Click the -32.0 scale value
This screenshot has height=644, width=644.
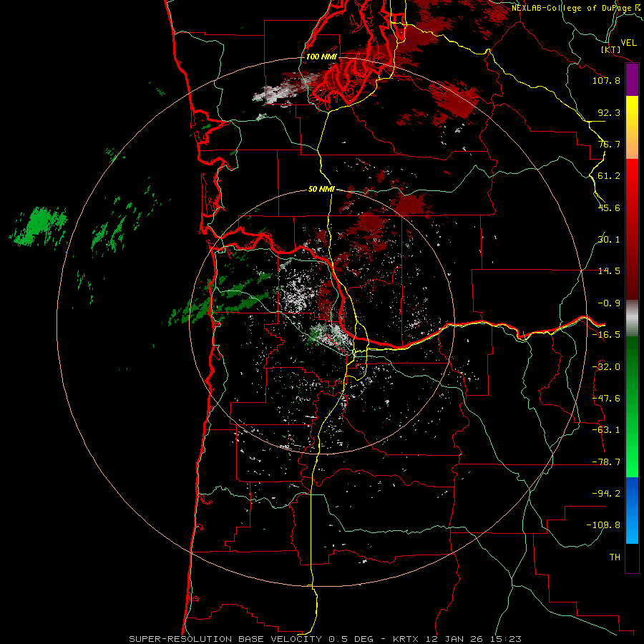606,367
